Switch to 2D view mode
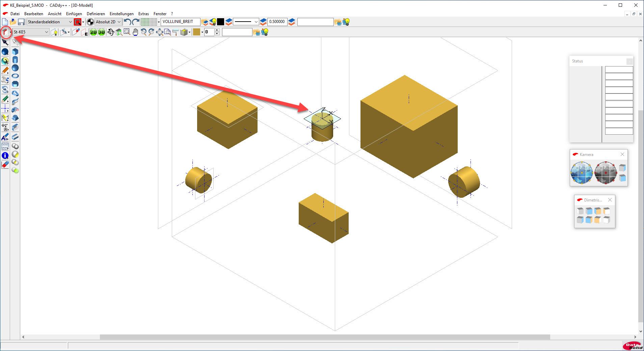 [x=93, y=32]
